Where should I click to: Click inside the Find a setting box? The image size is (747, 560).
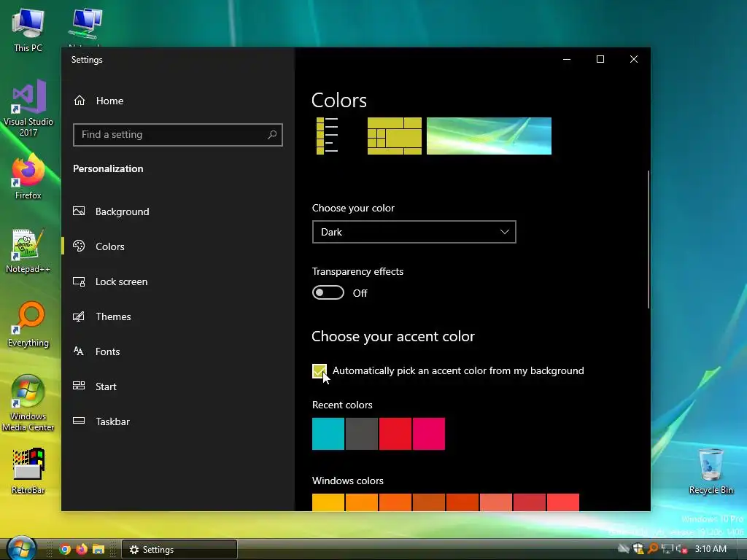coord(178,135)
